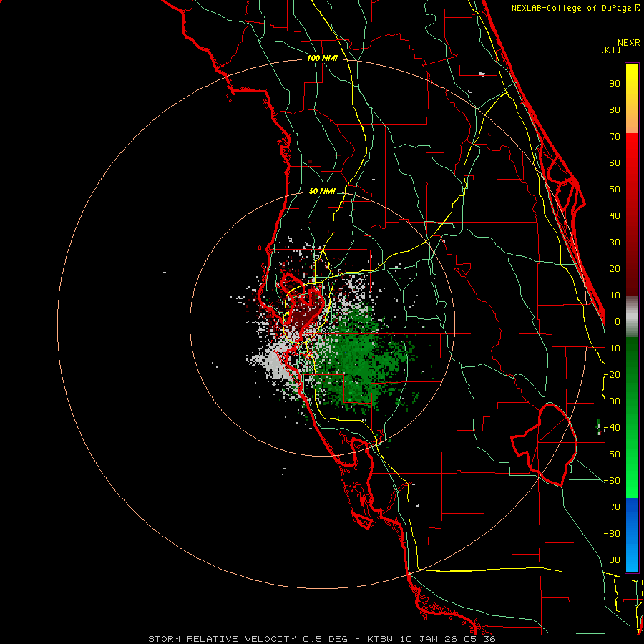
Task: Click the [KT] units label
Action: (611, 49)
